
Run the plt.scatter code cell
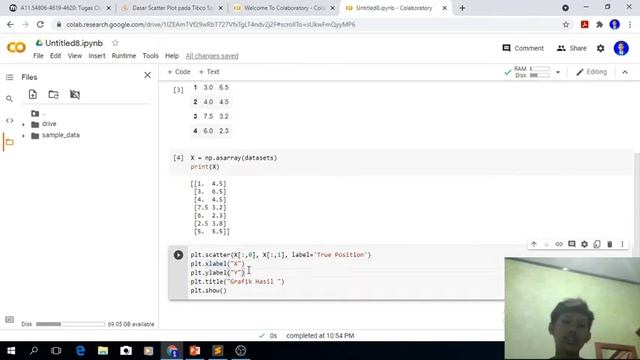tap(178, 255)
